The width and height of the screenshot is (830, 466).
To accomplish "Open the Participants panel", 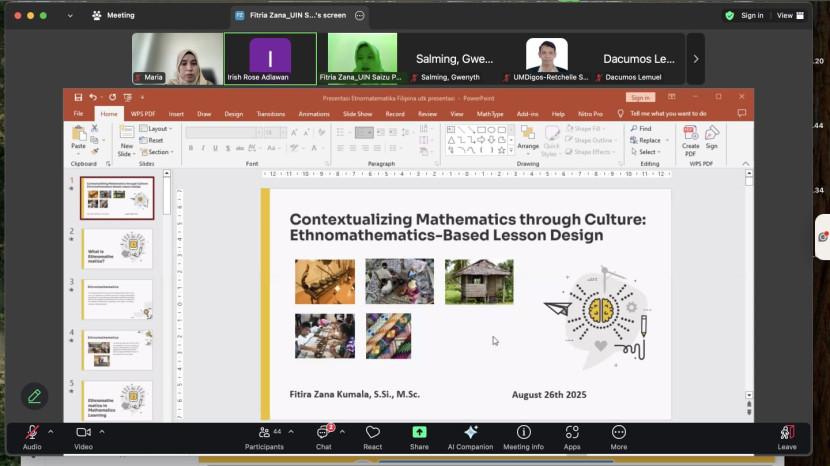I will coord(264,433).
